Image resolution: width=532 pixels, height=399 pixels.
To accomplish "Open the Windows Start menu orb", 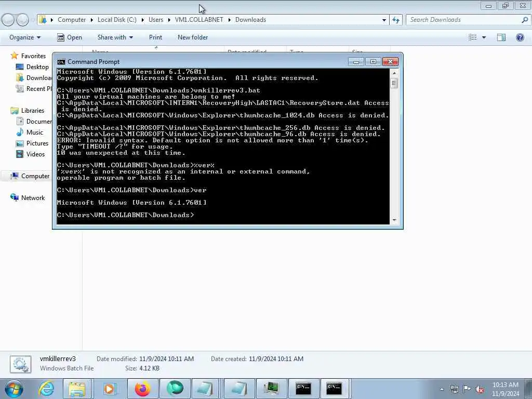I will 14,389.
